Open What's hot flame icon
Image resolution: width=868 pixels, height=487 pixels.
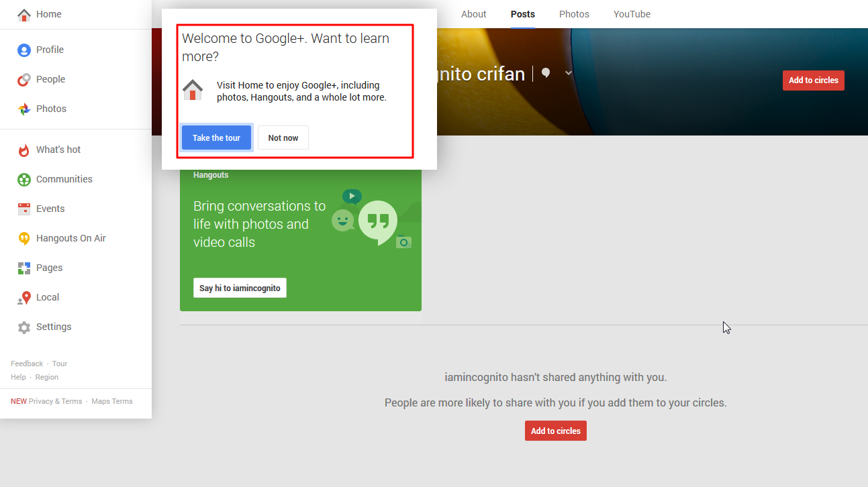click(24, 150)
